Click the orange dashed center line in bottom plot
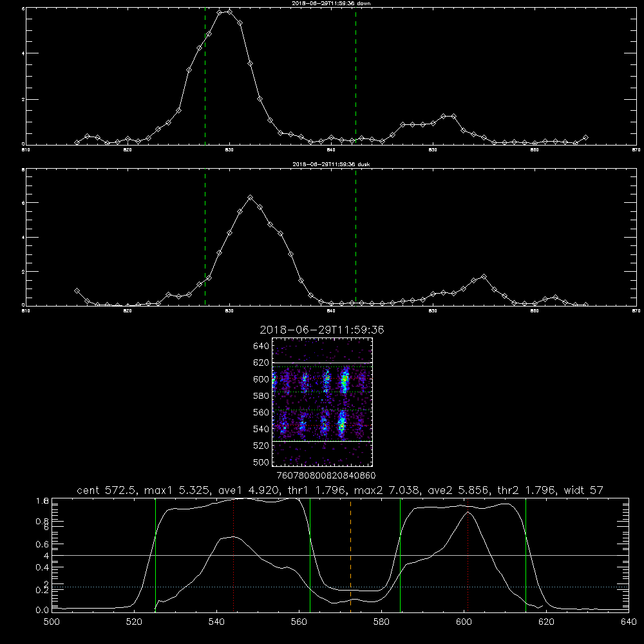Screen dimensions: 644x644 point(351,554)
